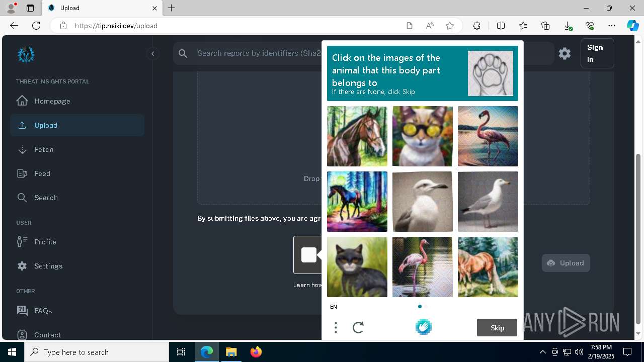The height and width of the screenshot is (362, 644).
Task: Click the Feed newspaper icon
Action: (x=22, y=173)
